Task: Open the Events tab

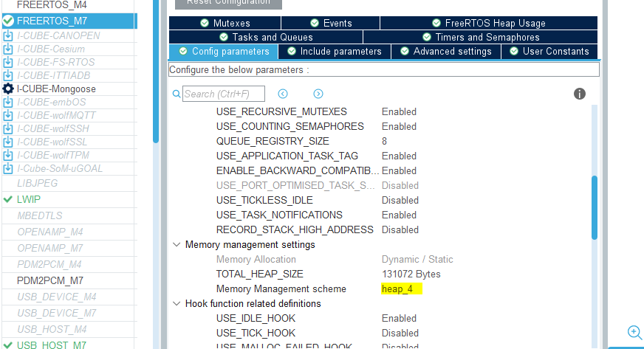Action: [331, 23]
